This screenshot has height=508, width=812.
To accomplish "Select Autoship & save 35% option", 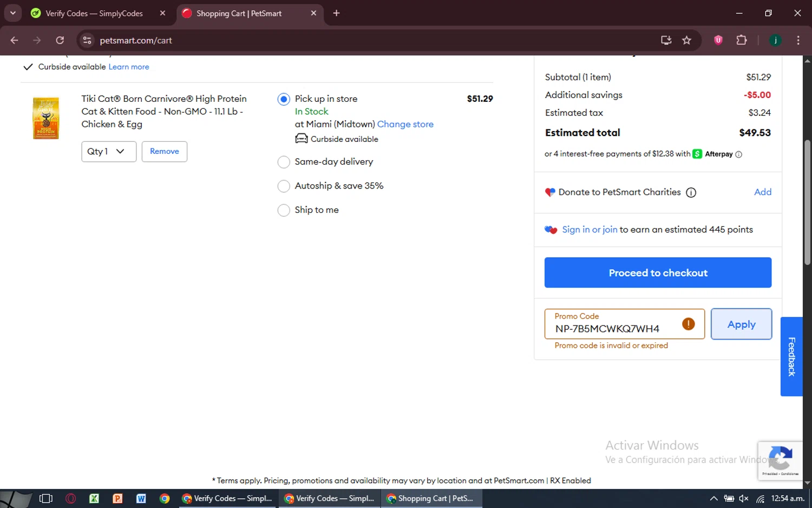I will tap(284, 186).
